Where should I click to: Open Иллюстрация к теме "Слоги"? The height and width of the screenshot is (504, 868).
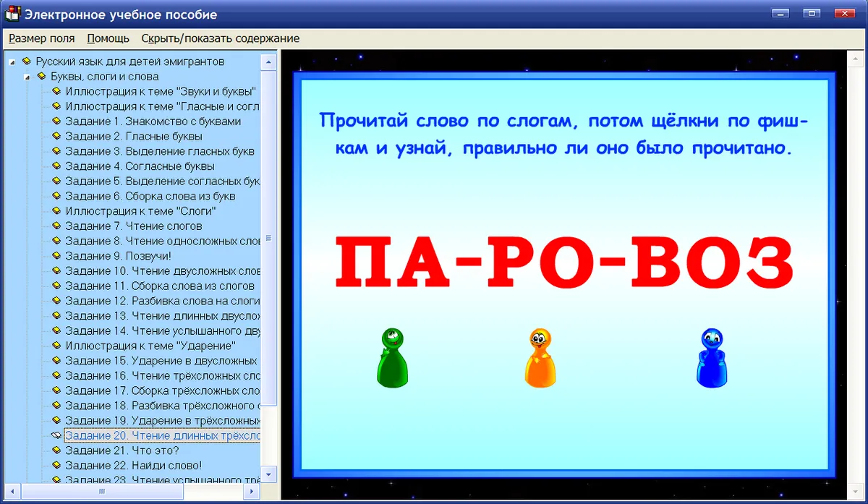141,211
